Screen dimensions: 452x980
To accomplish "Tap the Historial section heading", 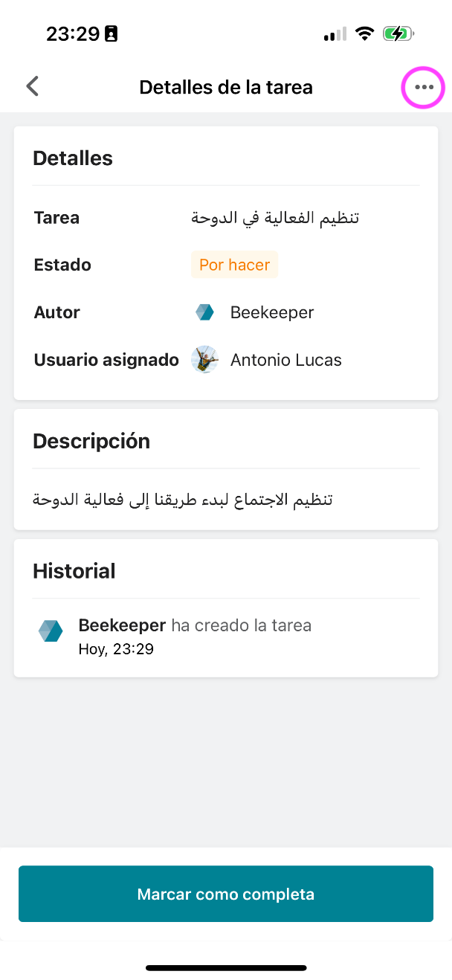I will point(74,571).
